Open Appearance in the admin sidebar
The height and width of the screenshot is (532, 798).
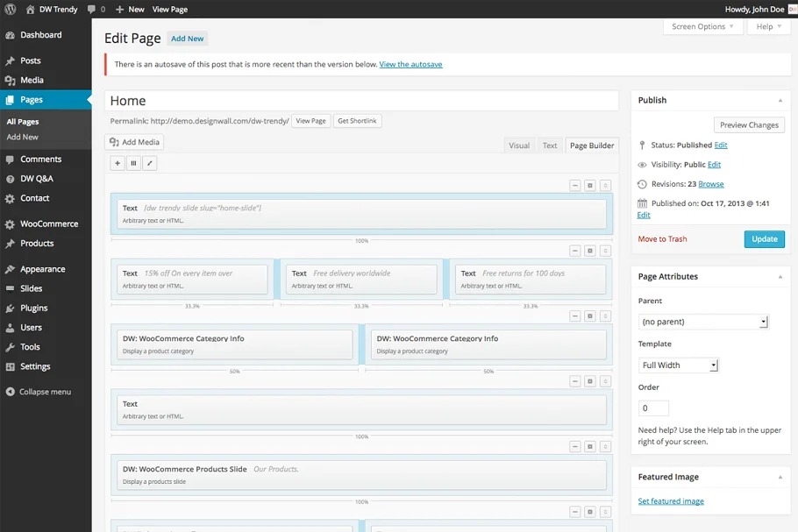pos(42,270)
